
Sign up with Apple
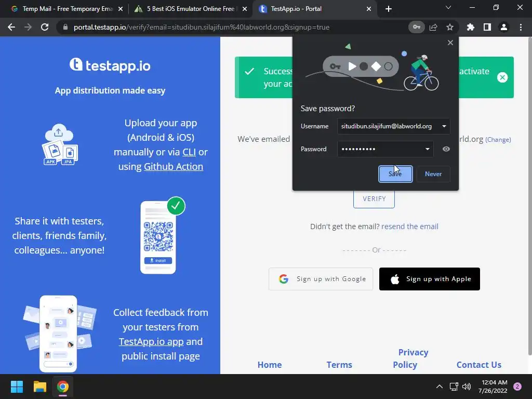click(430, 279)
